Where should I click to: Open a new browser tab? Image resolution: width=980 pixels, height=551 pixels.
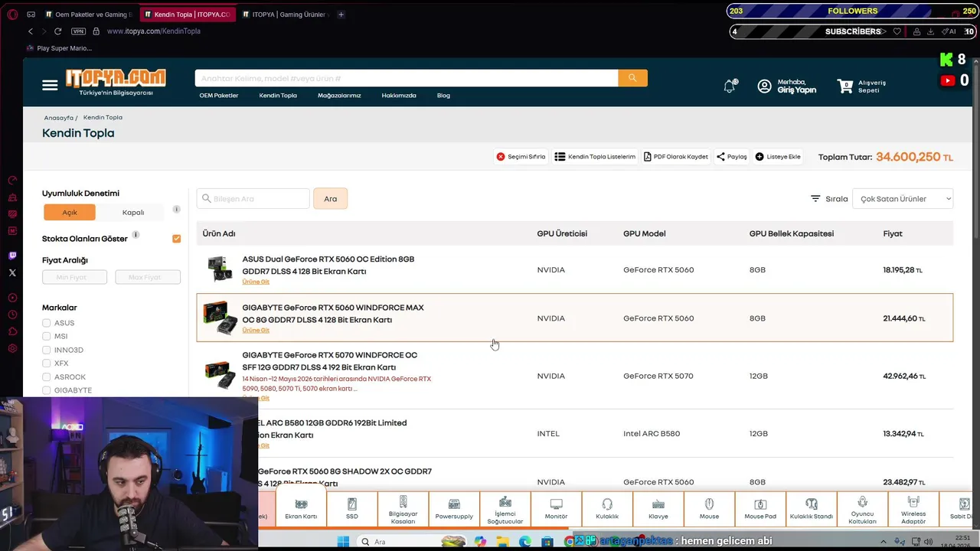(341, 15)
